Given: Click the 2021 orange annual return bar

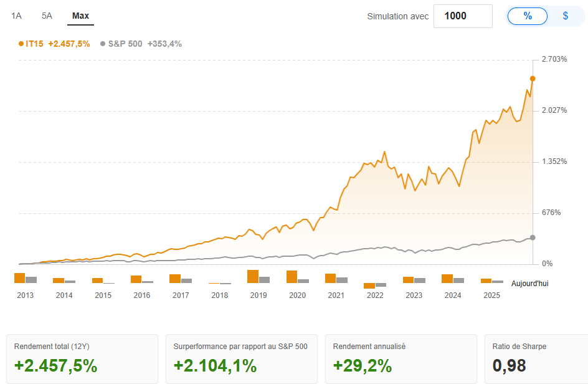Looking at the screenshot, I should [x=331, y=279].
